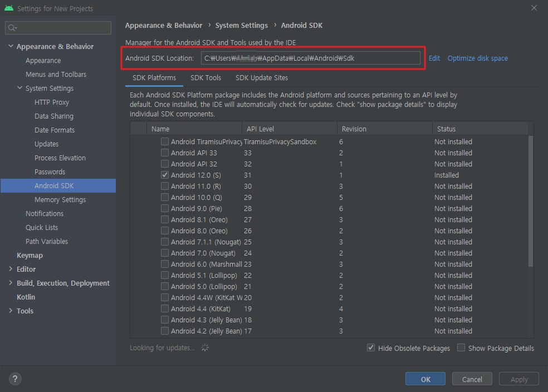Check the Android 10.0 (Q) checkbox

pos(165,198)
